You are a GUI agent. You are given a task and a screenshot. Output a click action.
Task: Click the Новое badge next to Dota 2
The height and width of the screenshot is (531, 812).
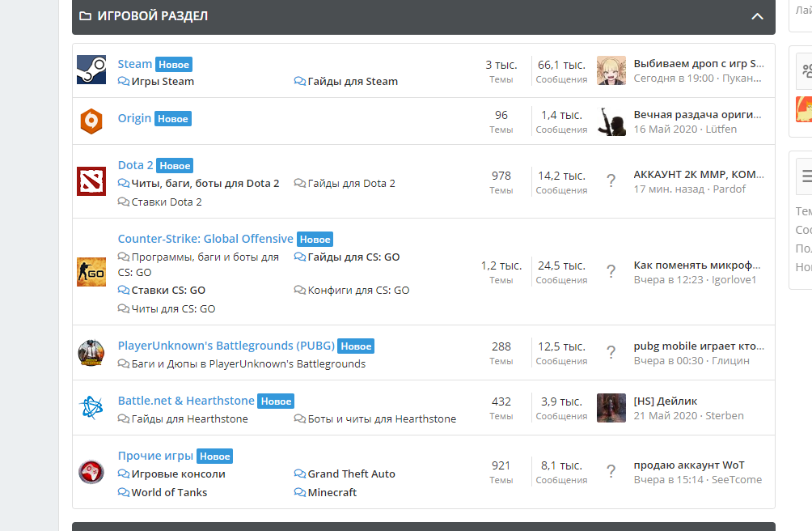tap(175, 166)
